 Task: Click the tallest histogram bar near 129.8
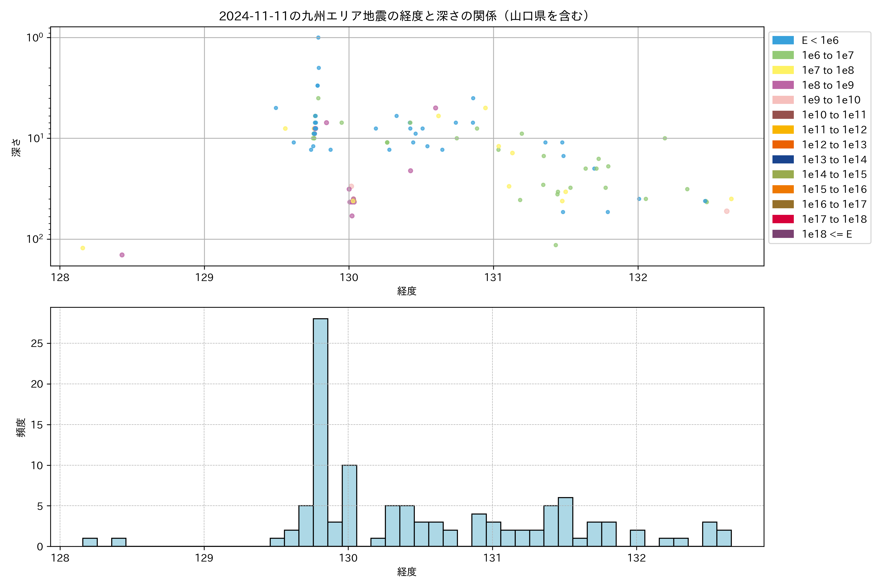pos(320,431)
